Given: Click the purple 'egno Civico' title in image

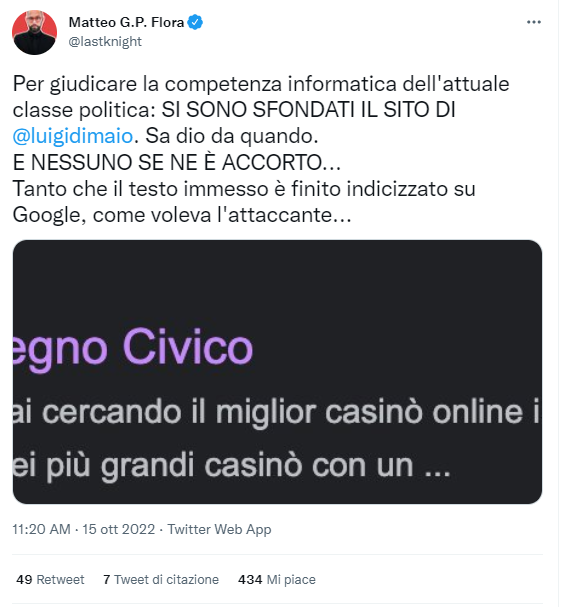Looking at the screenshot, I should pos(133,348).
